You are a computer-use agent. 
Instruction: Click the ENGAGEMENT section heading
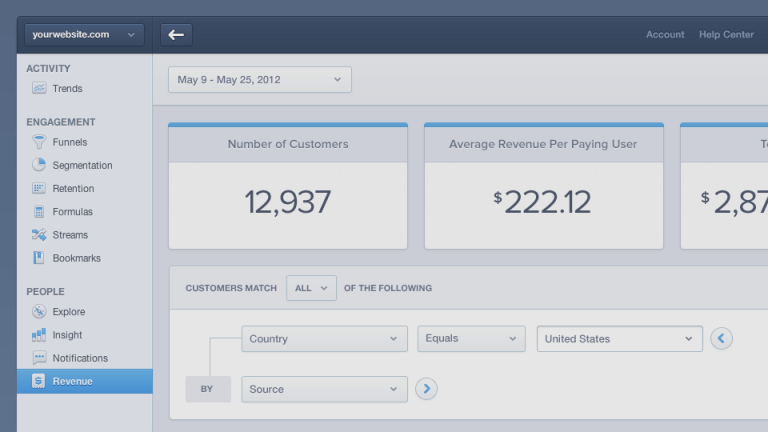tap(61, 122)
